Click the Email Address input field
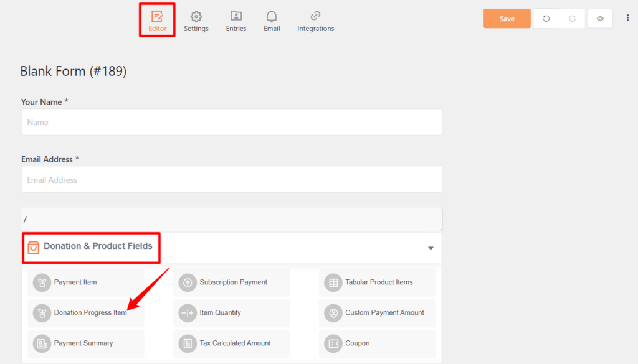The width and height of the screenshot is (638, 364). point(231,179)
